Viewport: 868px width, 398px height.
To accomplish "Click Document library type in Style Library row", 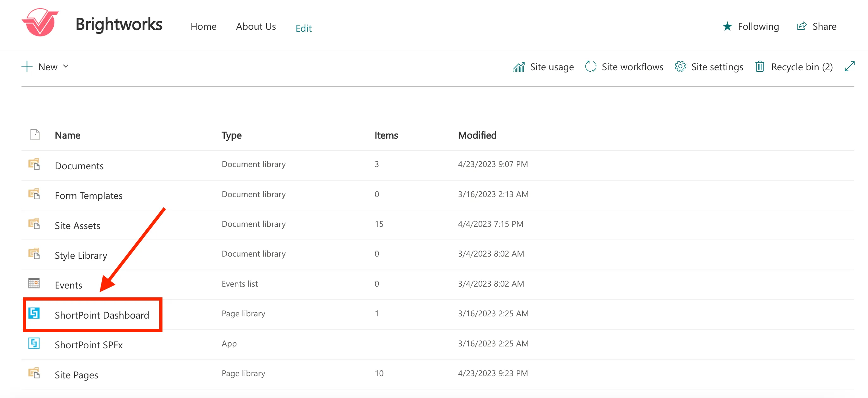I will click(x=254, y=254).
